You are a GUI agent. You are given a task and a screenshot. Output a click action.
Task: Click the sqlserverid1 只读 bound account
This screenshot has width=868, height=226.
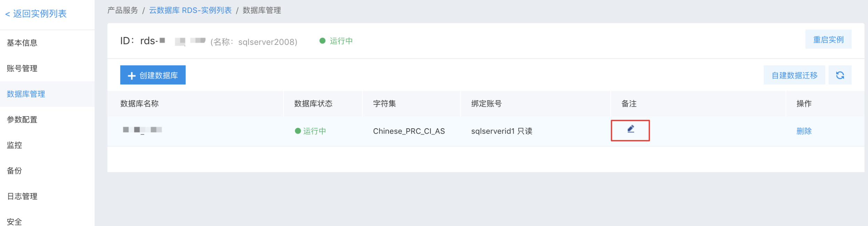point(502,131)
